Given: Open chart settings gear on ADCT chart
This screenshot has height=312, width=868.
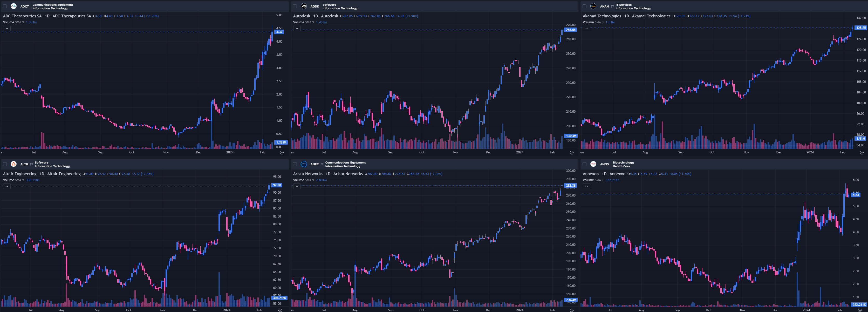Looking at the screenshot, I should coord(282,153).
